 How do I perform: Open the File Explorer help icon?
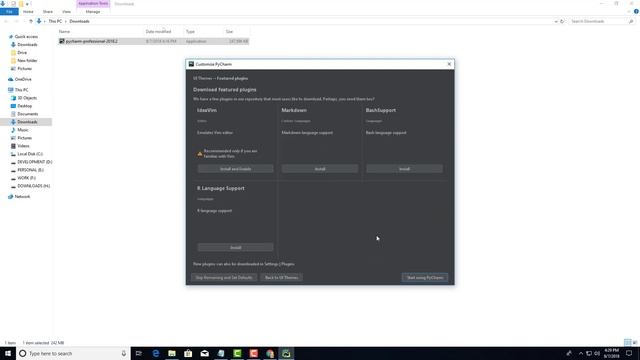636,11
